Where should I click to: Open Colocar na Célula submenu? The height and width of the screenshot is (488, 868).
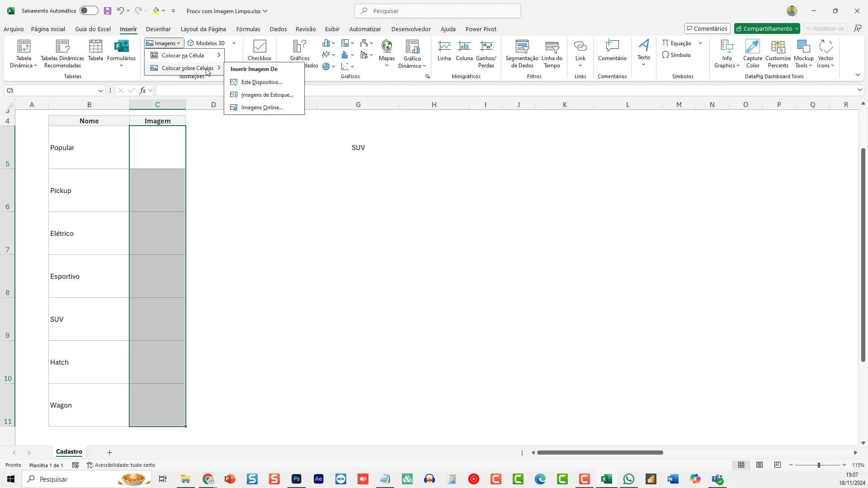pyautogui.click(x=185, y=56)
